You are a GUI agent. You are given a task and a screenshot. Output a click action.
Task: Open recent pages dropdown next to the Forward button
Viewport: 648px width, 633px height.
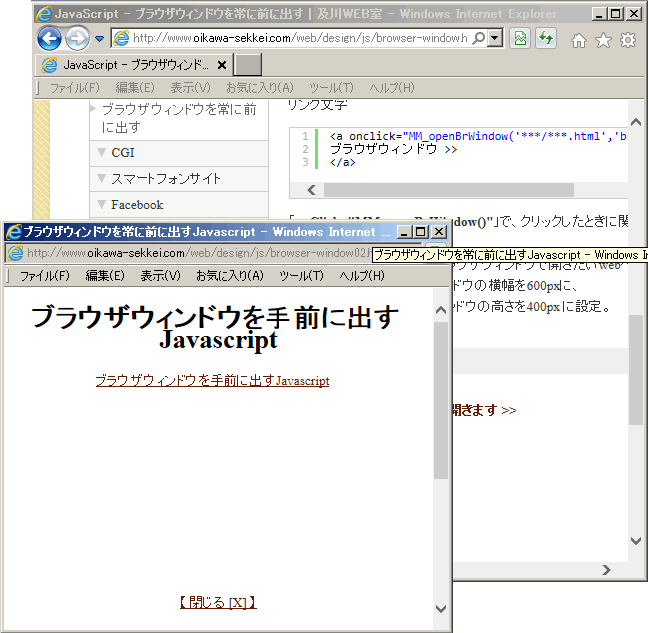pos(100,39)
